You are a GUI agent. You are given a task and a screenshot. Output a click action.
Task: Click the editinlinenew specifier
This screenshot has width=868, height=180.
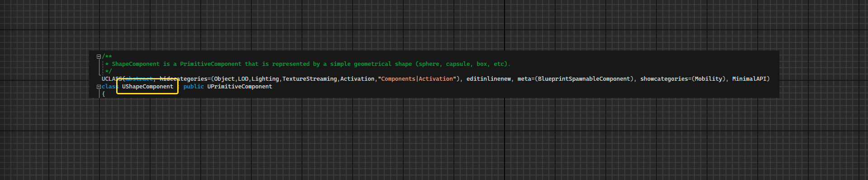[x=489, y=79]
